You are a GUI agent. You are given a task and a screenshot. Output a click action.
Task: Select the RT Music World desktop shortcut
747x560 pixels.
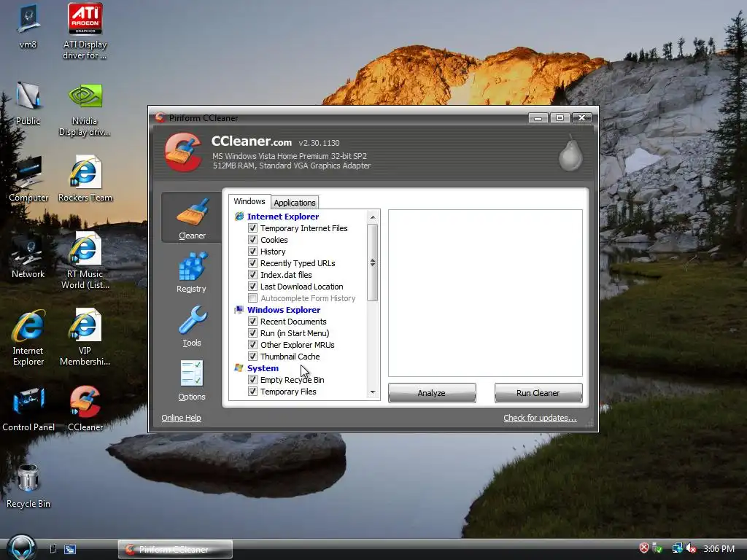tap(85, 261)
